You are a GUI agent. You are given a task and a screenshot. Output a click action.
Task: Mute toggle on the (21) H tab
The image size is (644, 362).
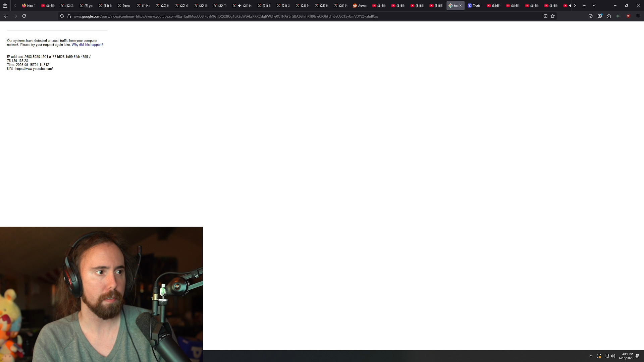pyautogui.click(x=239, y=6)
